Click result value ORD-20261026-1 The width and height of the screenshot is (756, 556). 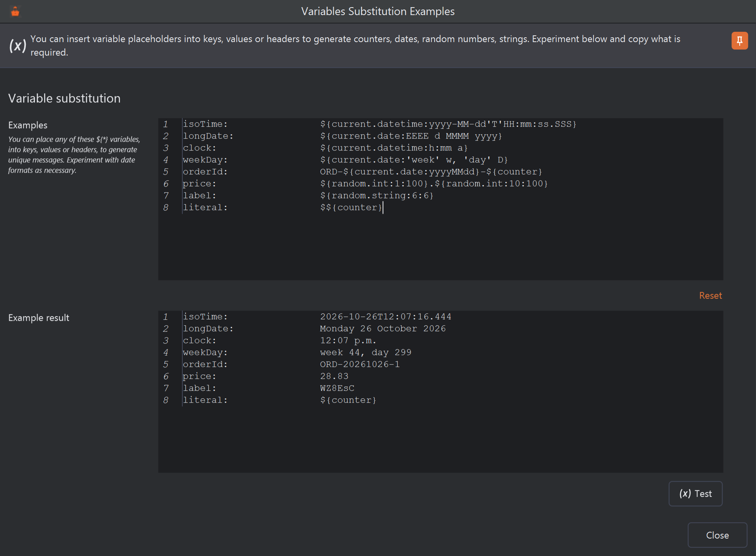tap(360, 364)
